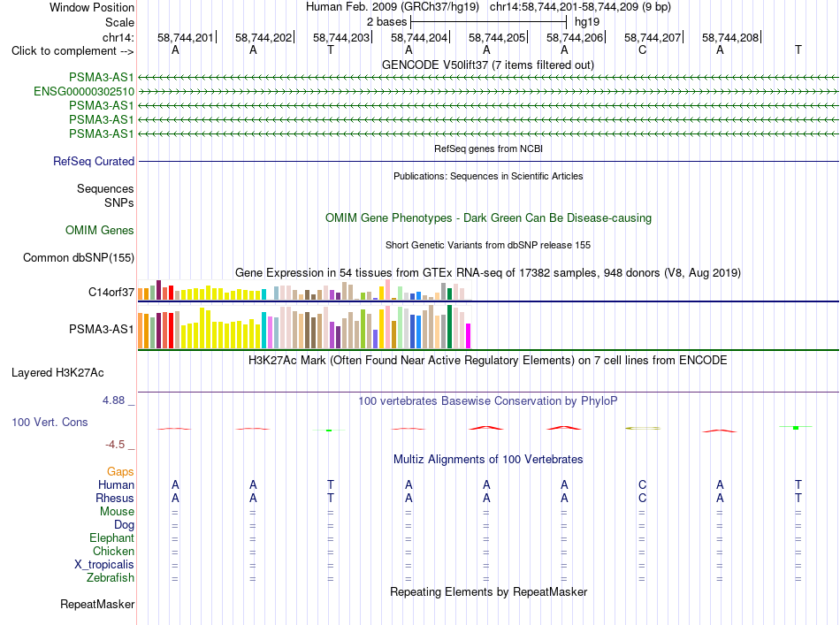Select the Zebrafish species row label
The width and height of the screenshot is (840, 625).
click(x=111, y=578)
